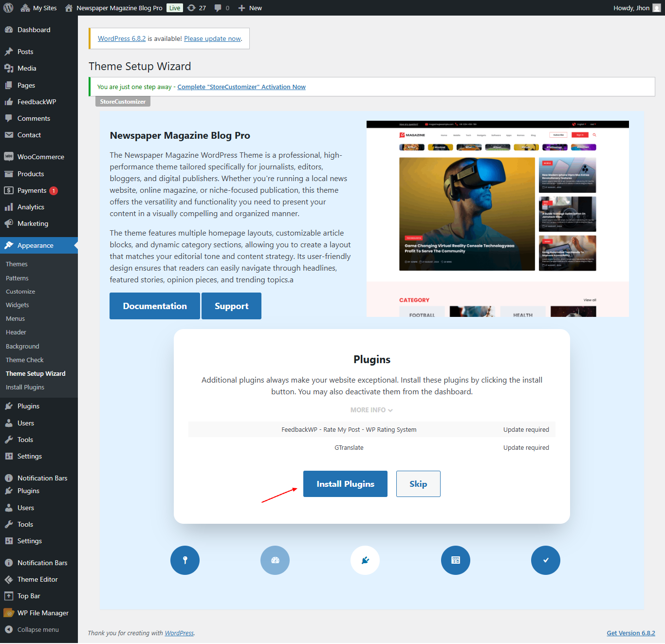665x644 pixels.
Task: Click the Media icon in sidebar
Action: pos(9,68)
